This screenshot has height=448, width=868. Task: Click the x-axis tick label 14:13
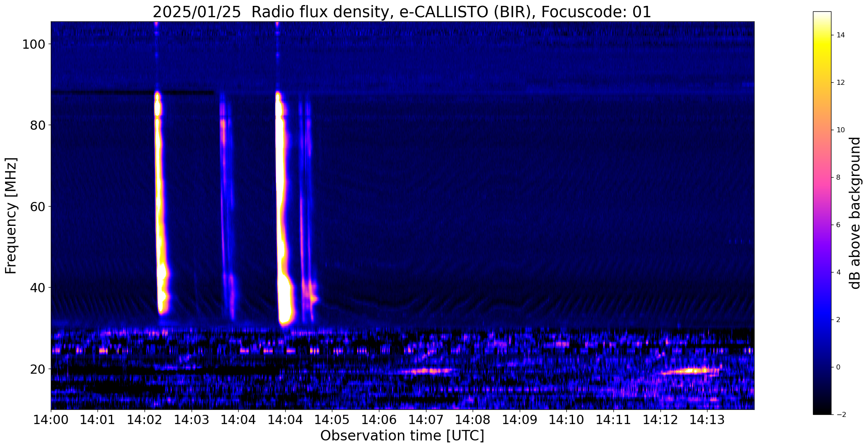click(707, 420)
